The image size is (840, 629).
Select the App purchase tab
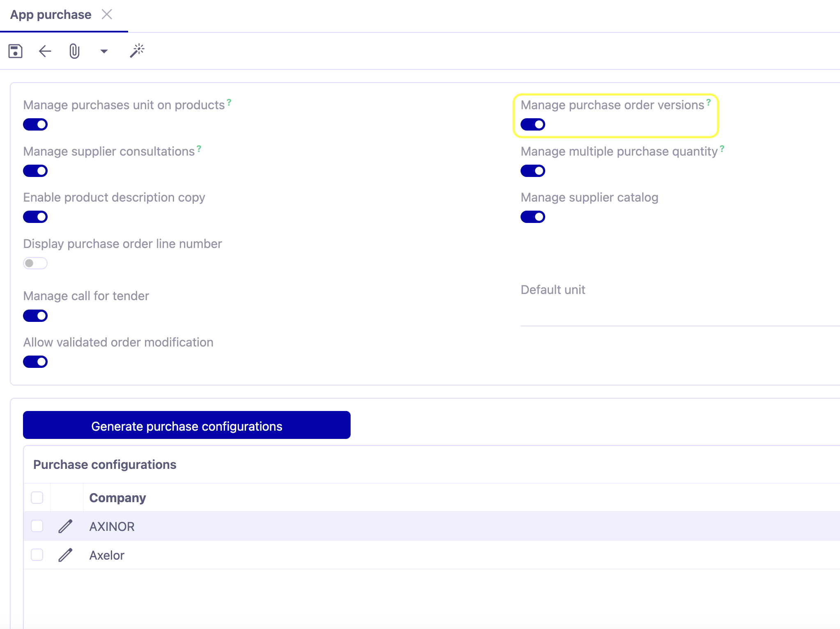tap(51, 14)
